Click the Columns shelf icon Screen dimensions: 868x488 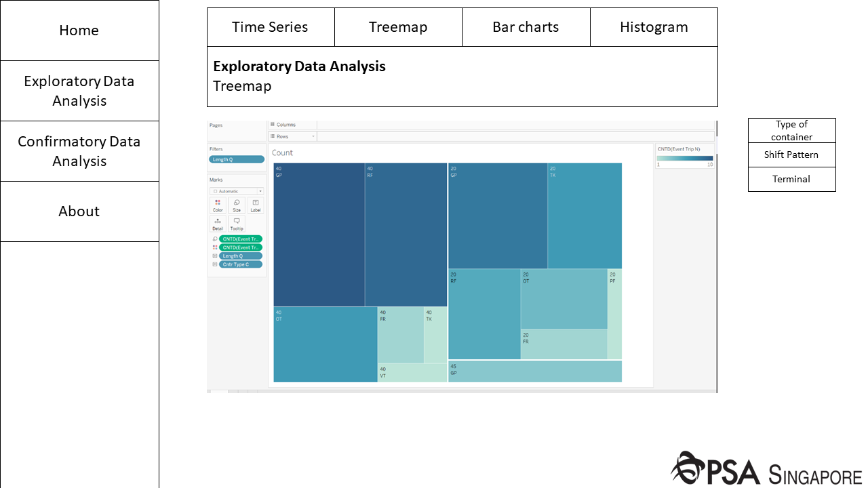pyautogui.click(x=272, y=125)
